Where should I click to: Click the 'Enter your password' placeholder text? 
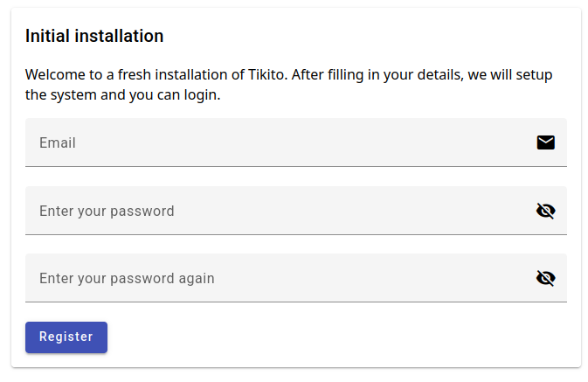(107, 212)
